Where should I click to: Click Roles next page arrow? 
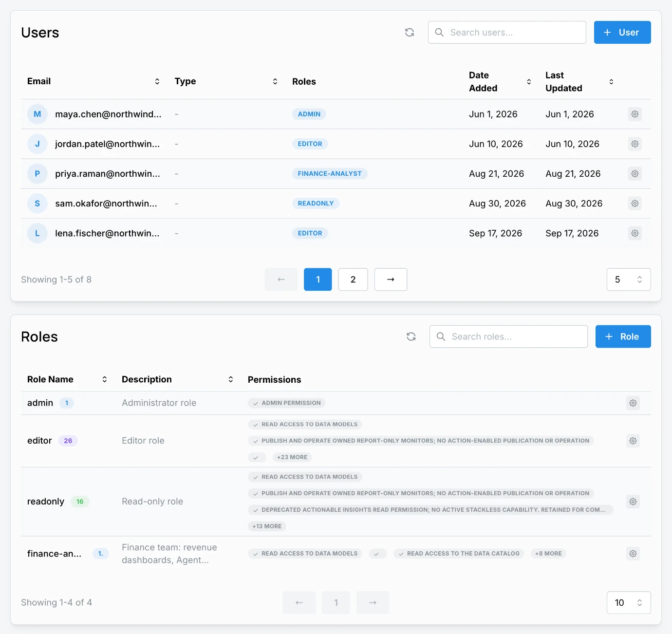[x=373, y=603]
